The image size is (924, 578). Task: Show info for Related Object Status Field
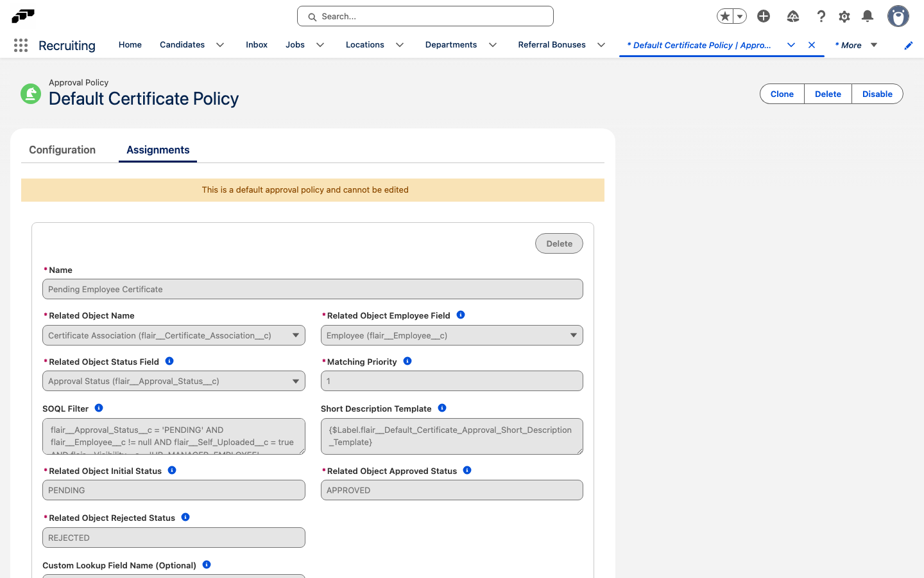pyautogui.click(x=169, y=361)
